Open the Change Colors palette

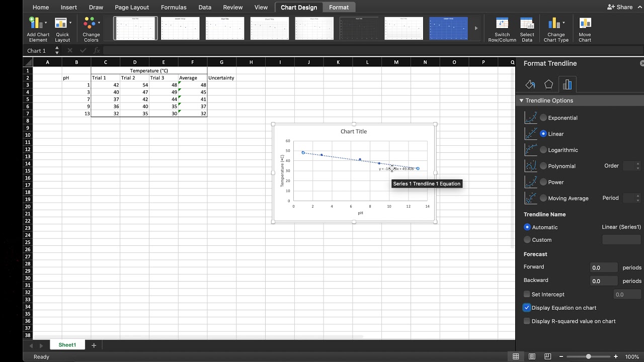(x=91, y=30)
